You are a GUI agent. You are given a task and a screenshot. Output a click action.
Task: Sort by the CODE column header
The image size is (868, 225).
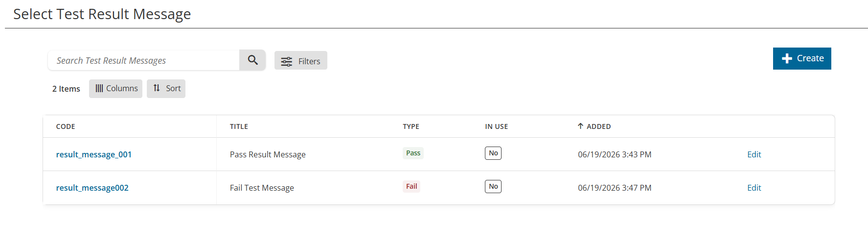click(66, 126)
